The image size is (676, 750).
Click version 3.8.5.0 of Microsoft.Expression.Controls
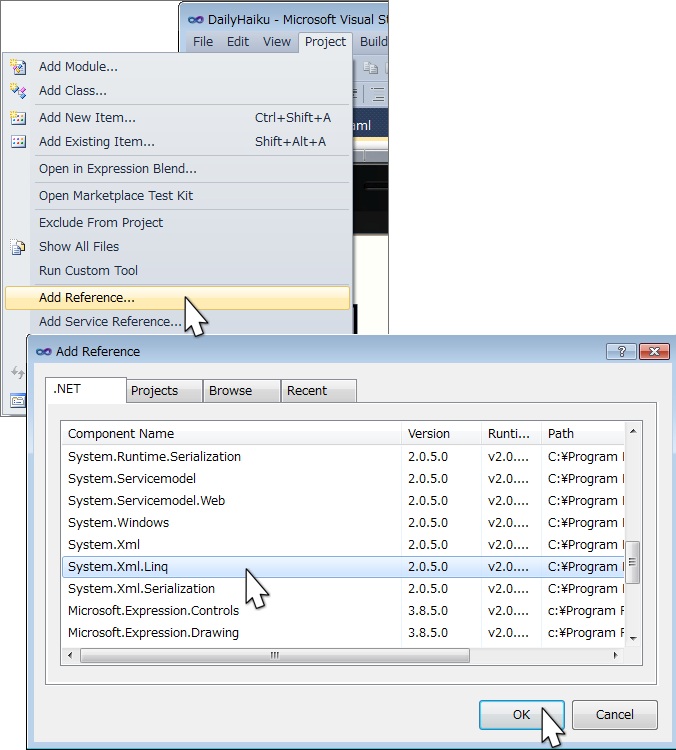tap(428, 611)
